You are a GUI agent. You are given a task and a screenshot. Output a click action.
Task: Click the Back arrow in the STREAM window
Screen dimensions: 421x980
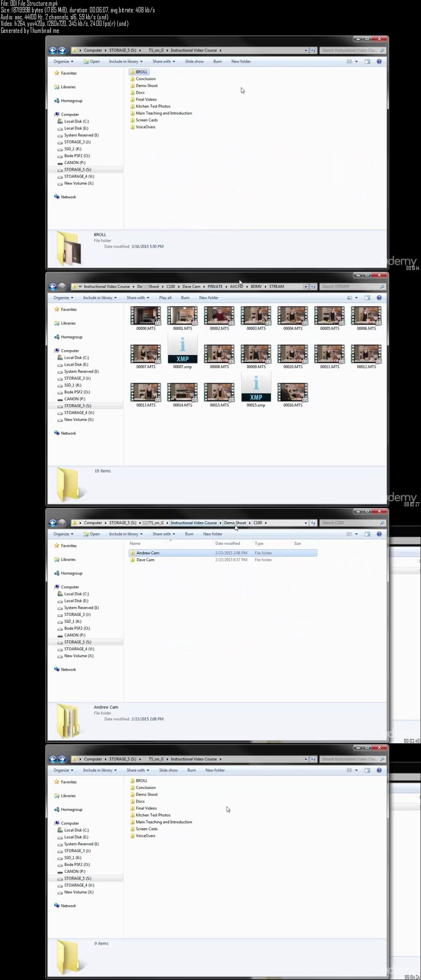click(x=53, y=286)
